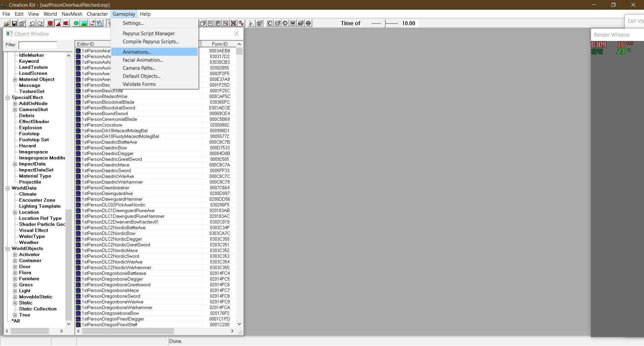
Task: Expand the Static tree node
Action: click(15, 303)
